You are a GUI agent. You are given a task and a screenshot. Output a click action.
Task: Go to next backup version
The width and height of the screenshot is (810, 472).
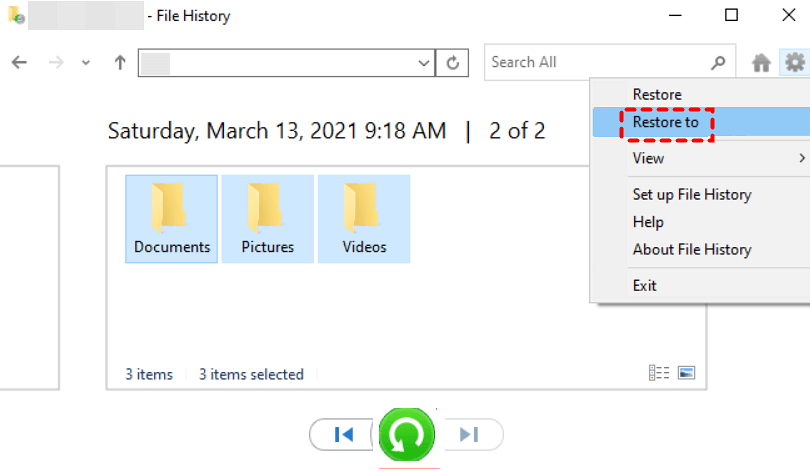pos(470,434)
